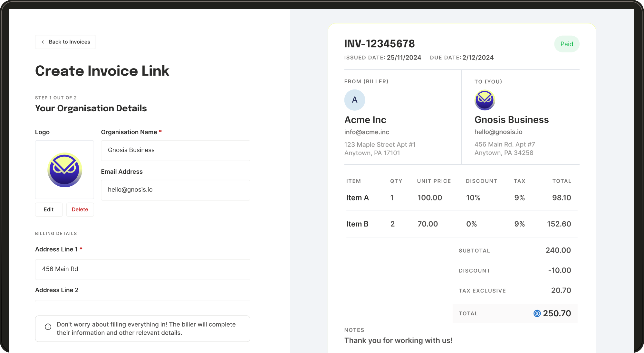The height and width of the screenshot is (353, 644).
Task: Click the Paid status badge
Action: pos(566,44)
